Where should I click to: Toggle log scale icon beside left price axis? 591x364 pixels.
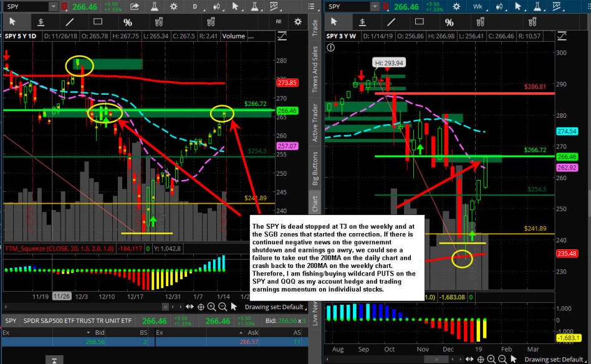coord(282,36)
